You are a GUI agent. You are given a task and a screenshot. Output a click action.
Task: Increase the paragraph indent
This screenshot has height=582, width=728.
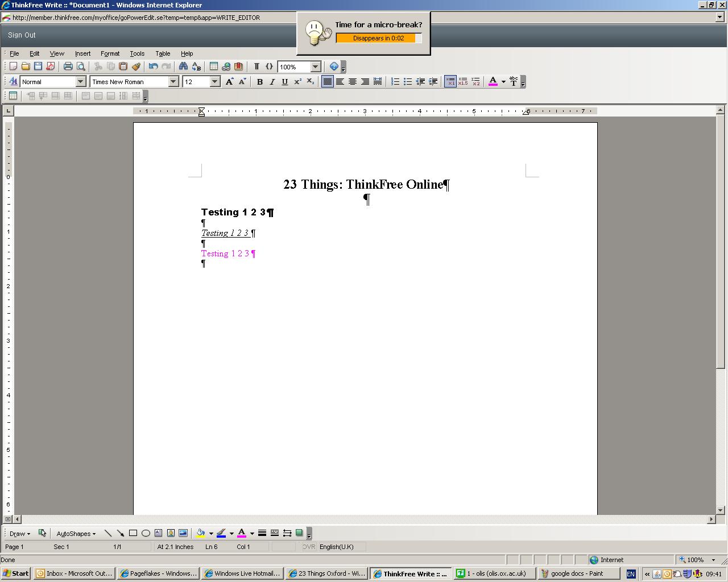(x=433, y=82)
